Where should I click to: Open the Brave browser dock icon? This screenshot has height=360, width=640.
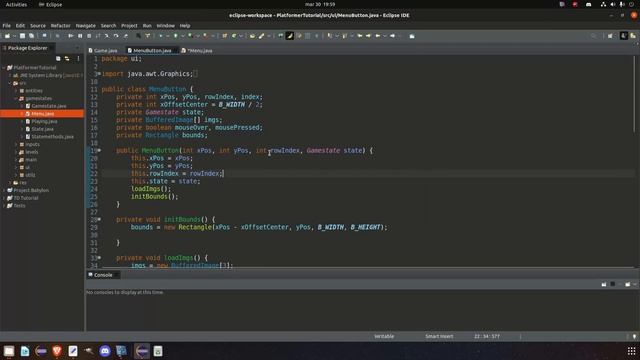(57, 351)
